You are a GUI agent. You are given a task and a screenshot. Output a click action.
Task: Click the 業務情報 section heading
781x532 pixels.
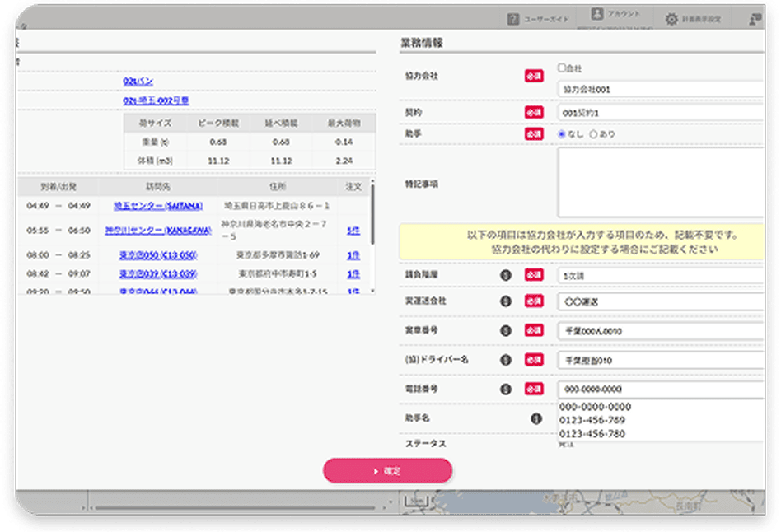[x=421, y=43]
